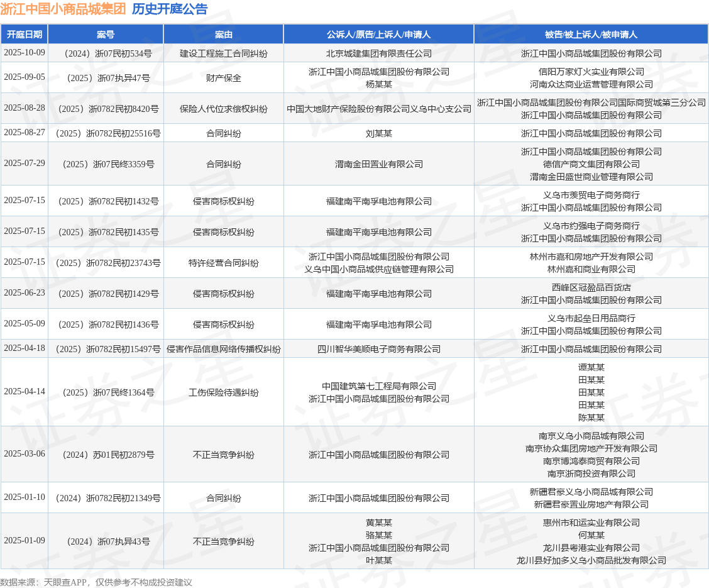709x588 pixels.
Task: Click 渭南金田置业有限公司
Action: (378, 164)
